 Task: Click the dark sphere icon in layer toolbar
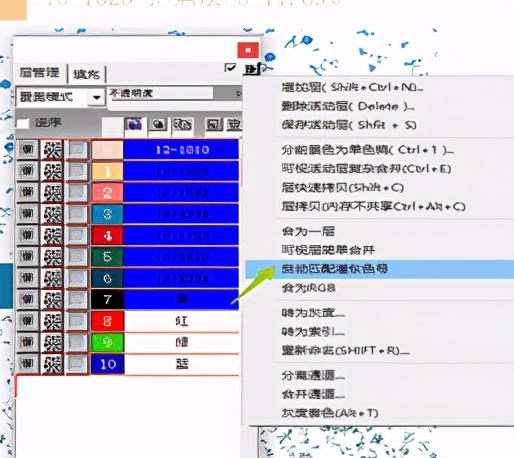(x=158, y=125)
